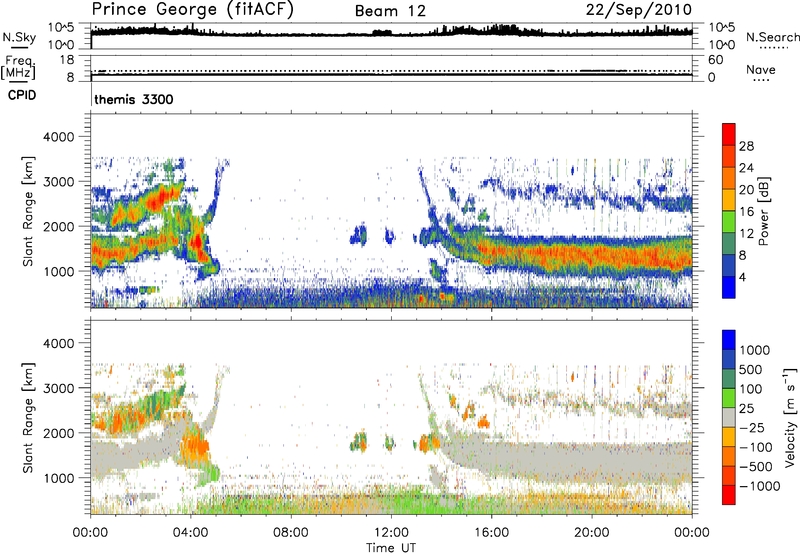The image size is (800, 554).
Task: Click the "4000" tick of the power panel
Action: pos(58,137)
